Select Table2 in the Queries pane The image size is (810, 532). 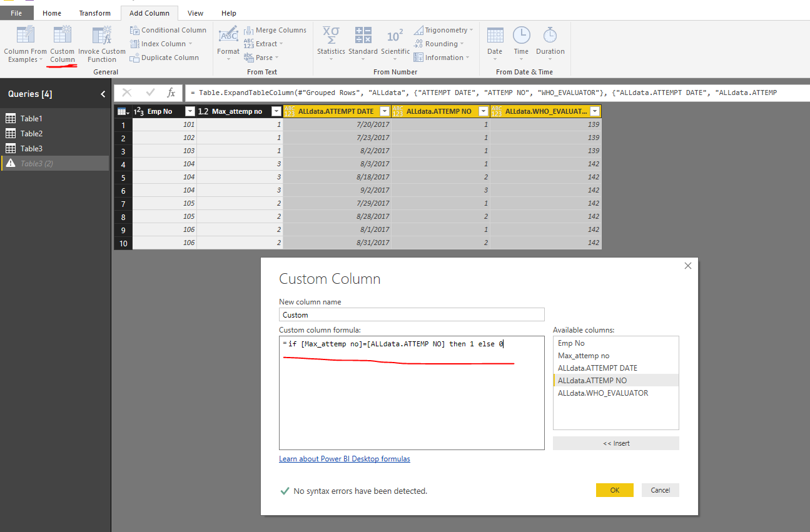55,133
